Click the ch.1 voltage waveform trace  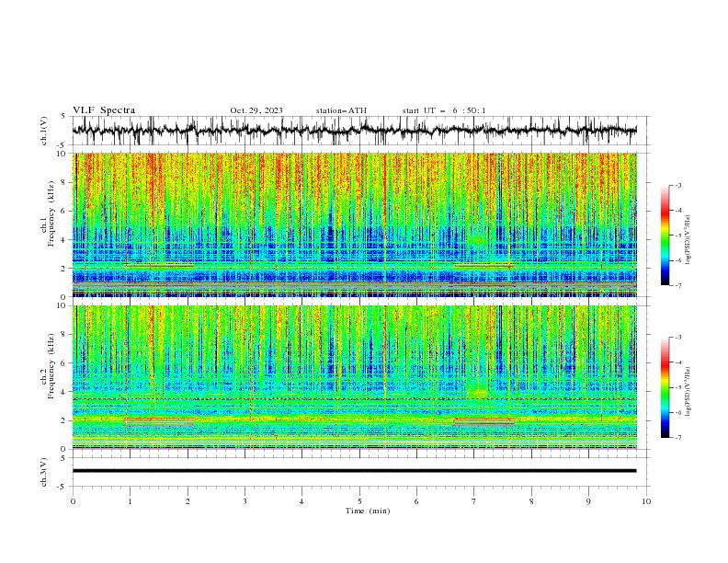tap(355, 131)
